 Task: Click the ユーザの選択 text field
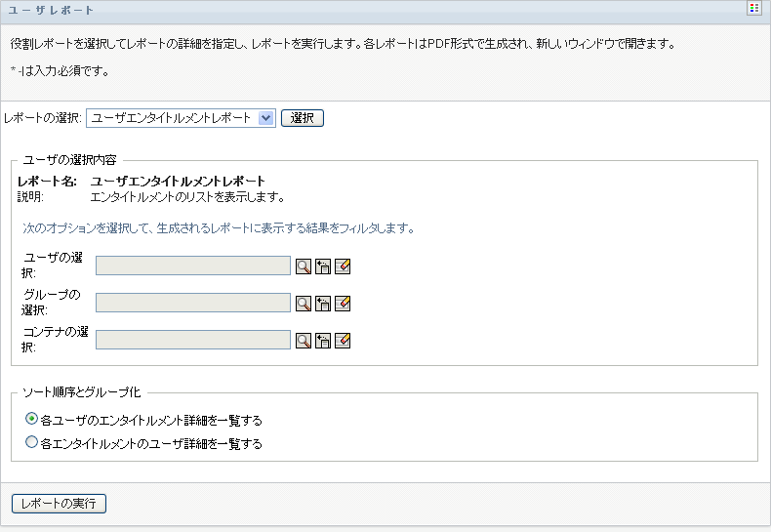[x=193, y=266]
